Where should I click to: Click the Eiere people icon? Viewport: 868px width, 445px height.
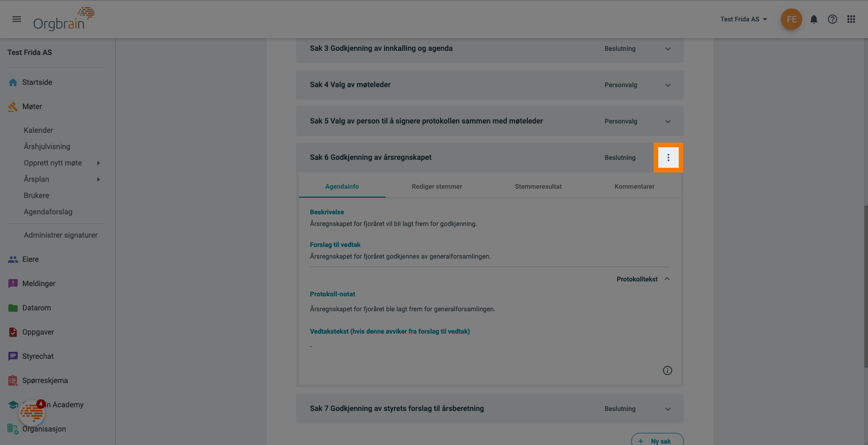13,260
